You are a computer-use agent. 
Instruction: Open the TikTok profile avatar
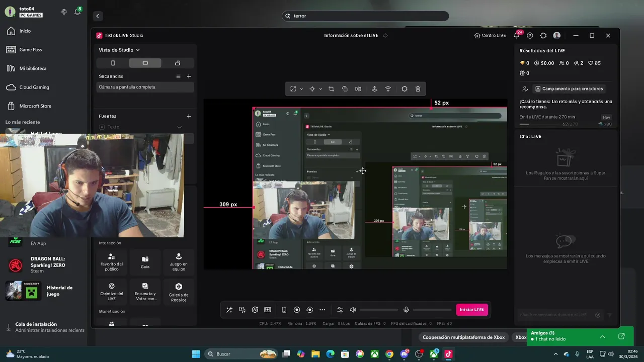(x=556, y=36)
